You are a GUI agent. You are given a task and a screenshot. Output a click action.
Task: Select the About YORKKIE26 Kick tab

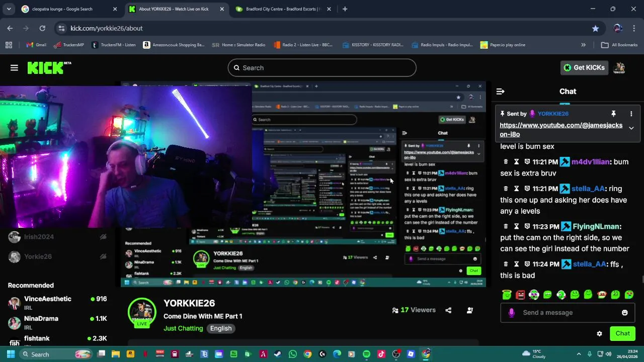tap(175, 9)
